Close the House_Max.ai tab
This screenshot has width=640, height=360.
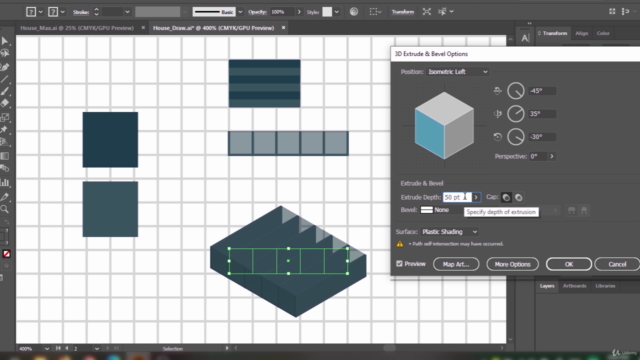tap(143, 28)
